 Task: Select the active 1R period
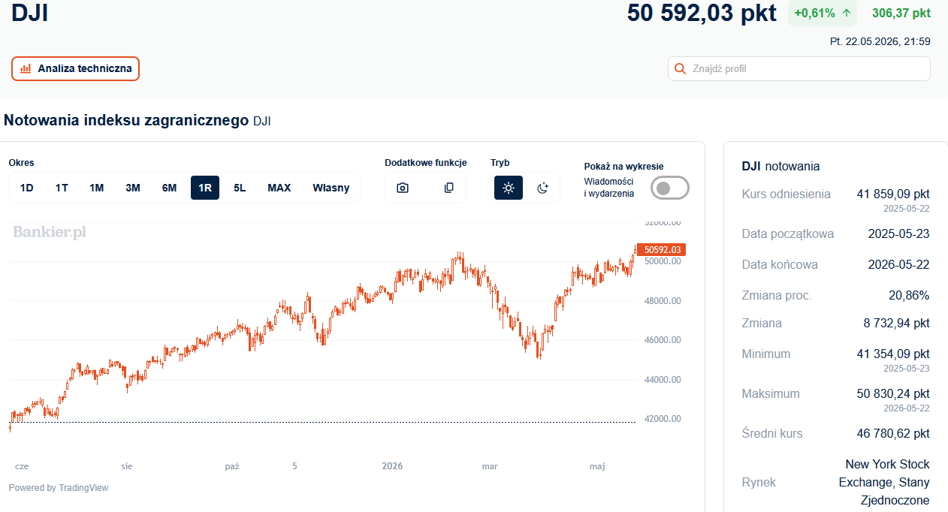tap(205, 188)
